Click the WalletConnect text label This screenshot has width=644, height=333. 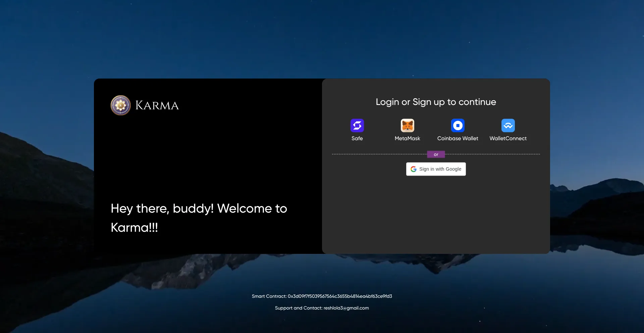[x=508, y=138]
